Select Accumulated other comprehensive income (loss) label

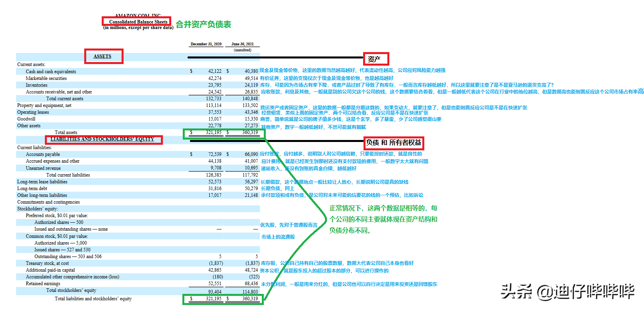point(72,277)
